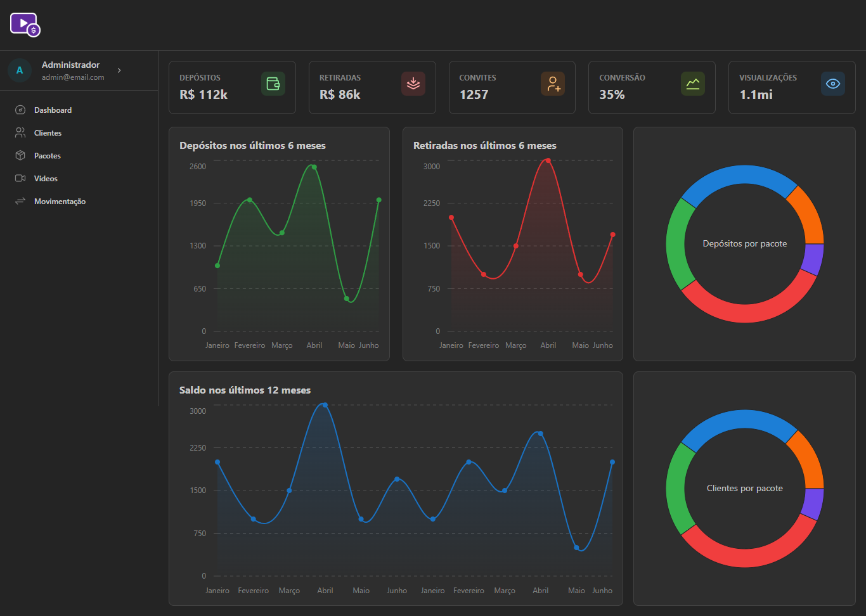Click the Administrador avatar circle
This screenshot has width=866, height=616.
tap(20, 70)
